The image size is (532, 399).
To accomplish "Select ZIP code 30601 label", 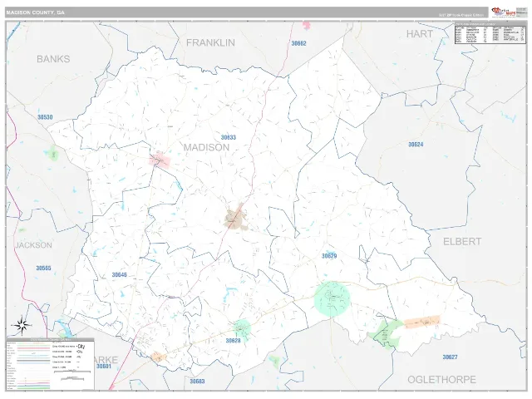I will point(103,367).
